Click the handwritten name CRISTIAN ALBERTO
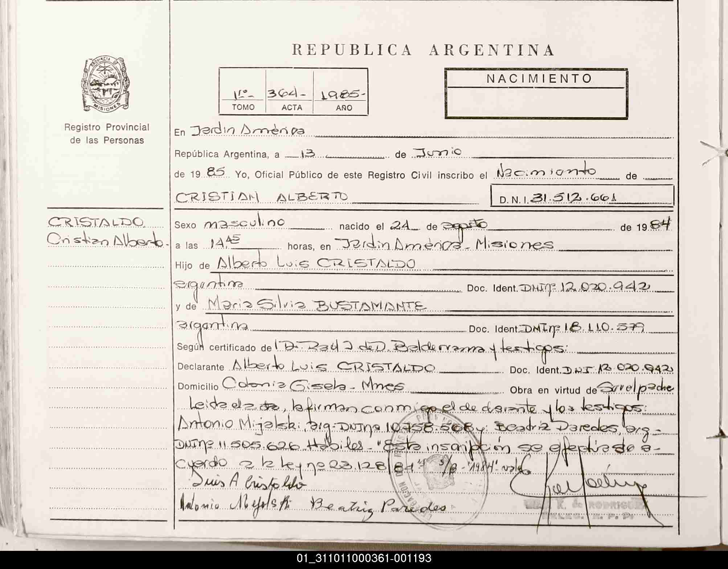This screenshot has width=728, height=569. [261, 197]
